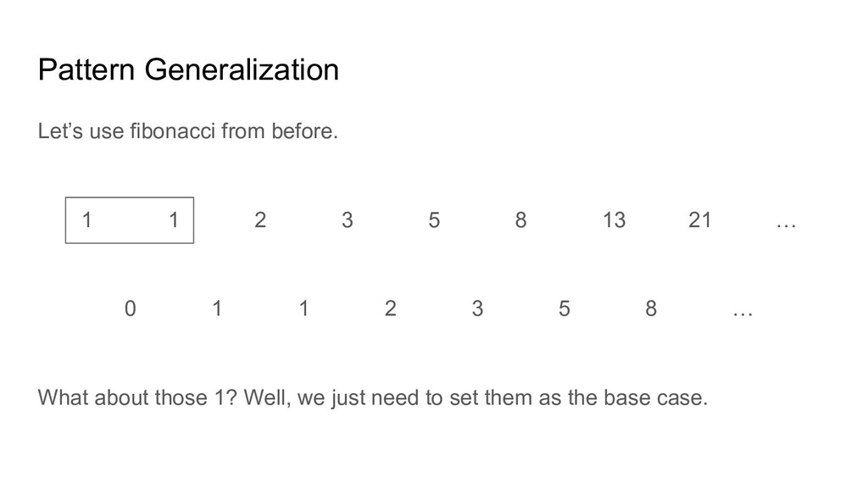Click the number 3 in the bottom sequence
Viewport: 868px width, 488px height.
[477, 308]
